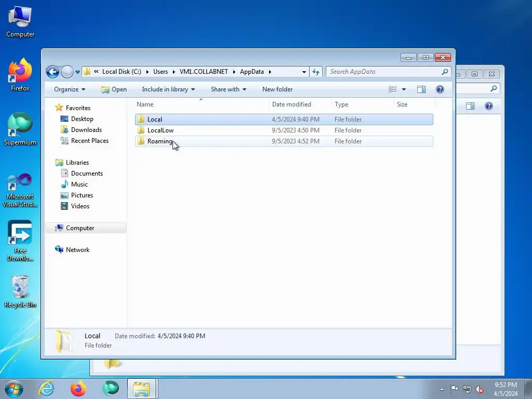
Task: Select the Firefox desktop shortcut
Action: pos(20,75)
